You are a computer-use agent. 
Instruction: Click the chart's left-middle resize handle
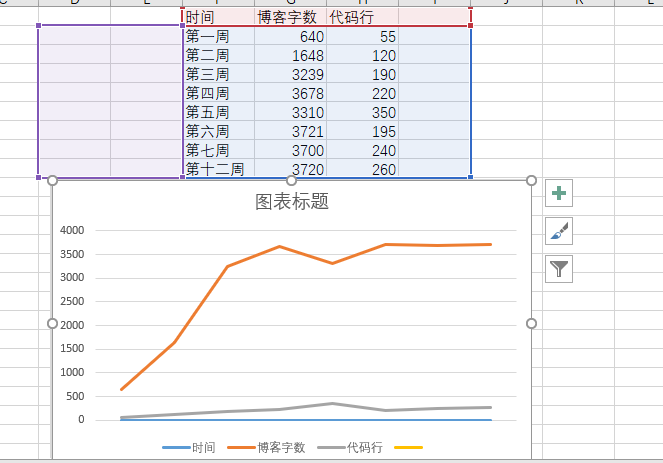click(52, 323)
